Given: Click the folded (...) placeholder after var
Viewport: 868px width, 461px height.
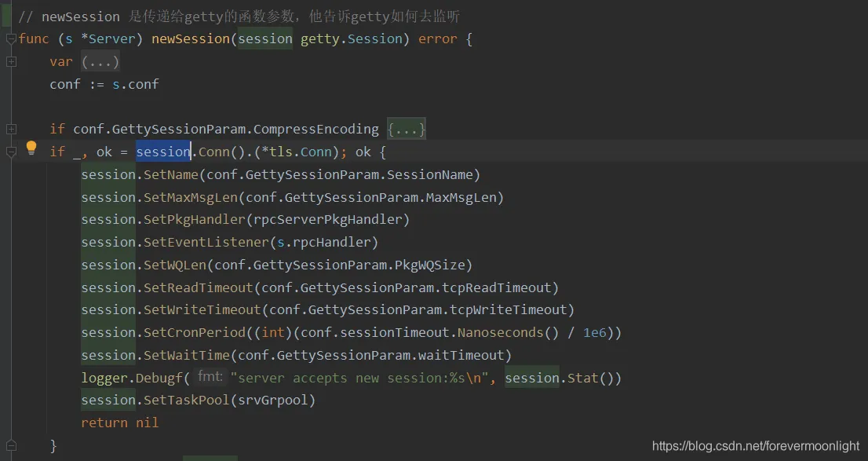Looking at the screenshot, I should [x=100, y=61].
